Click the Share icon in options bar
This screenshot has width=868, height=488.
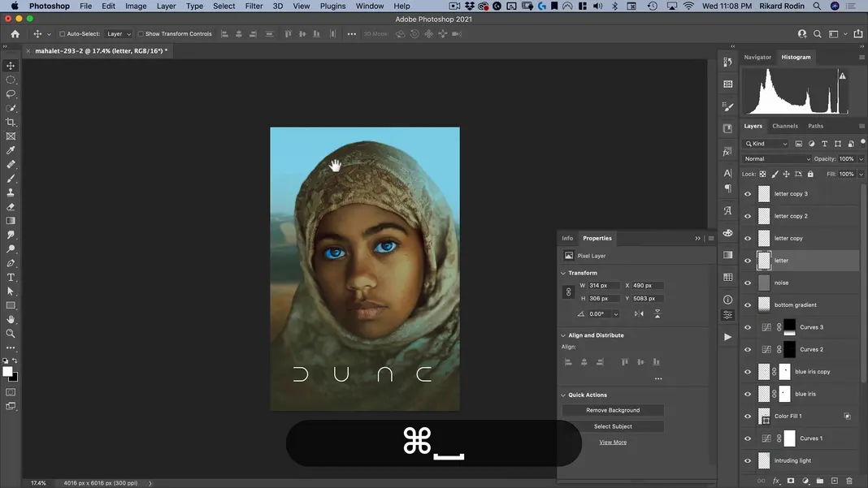(x=858, y=34)
